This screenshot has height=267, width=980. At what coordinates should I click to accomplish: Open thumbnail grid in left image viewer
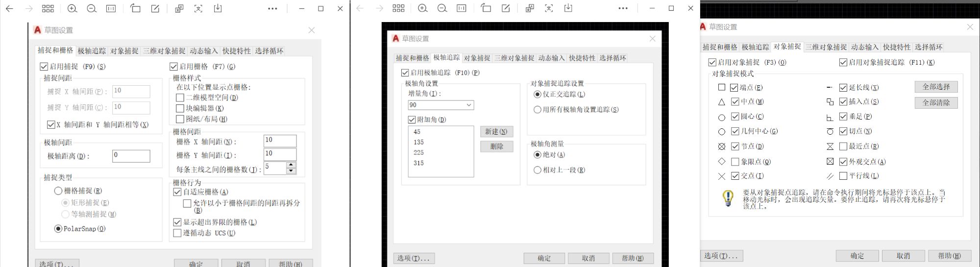click(x=48, y=8)
